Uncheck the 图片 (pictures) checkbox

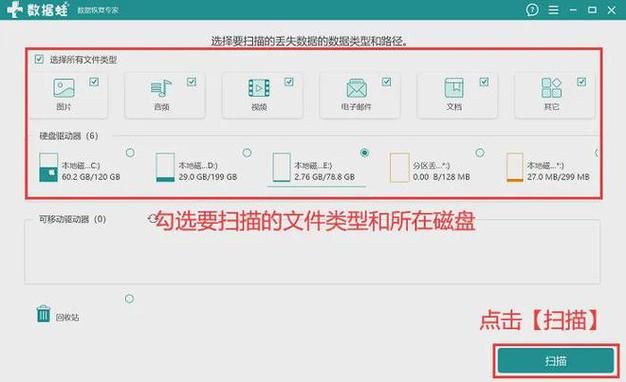click(x=94, y=82)
